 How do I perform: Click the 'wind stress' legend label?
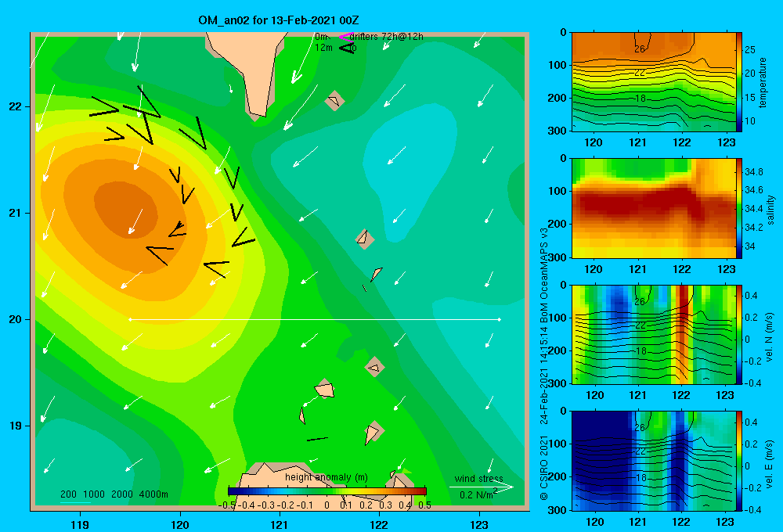coord(479,478)
